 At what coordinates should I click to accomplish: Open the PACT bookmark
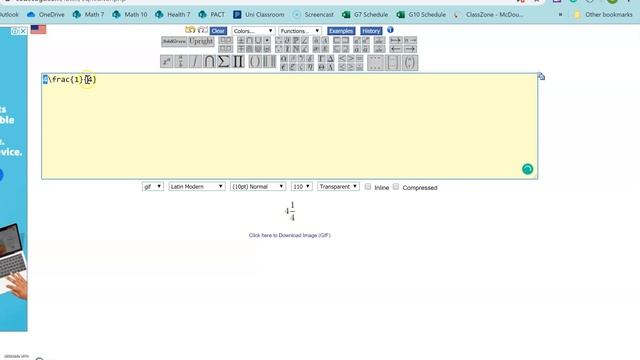coord(211,14)
